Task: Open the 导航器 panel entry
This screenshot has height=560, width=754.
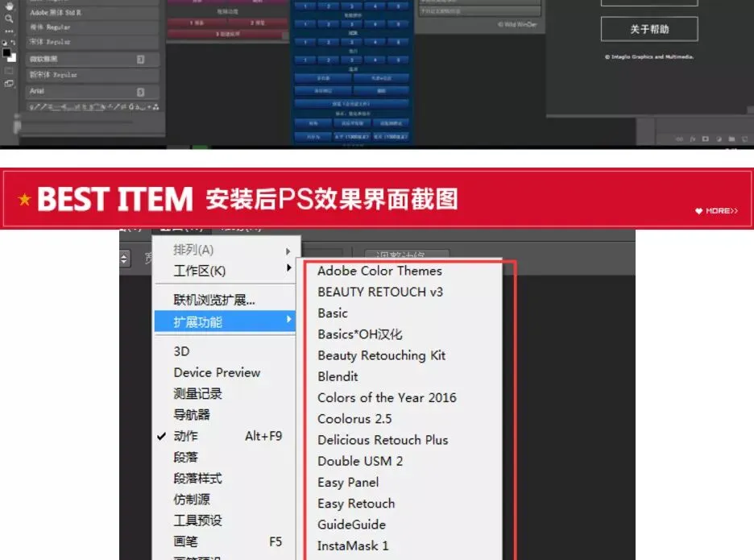Action: pyautogui.click(x=225, y=415)
